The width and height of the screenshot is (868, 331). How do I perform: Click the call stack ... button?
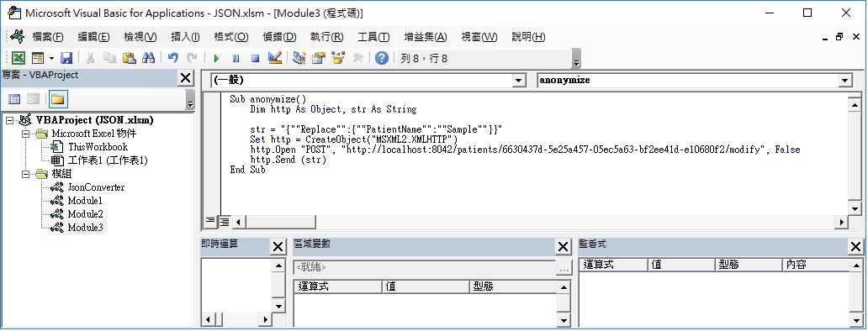564,268
